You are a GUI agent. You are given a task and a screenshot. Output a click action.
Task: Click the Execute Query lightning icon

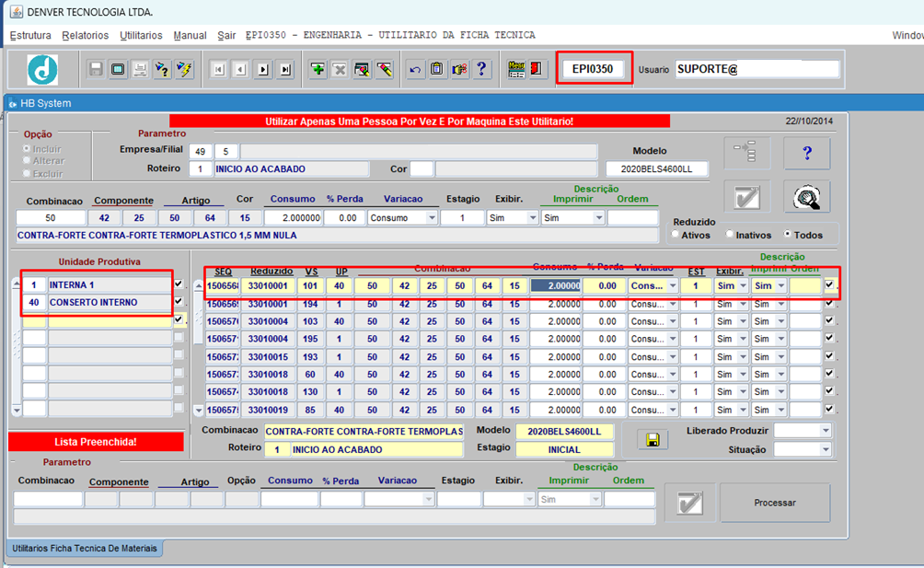coord(184,70)
